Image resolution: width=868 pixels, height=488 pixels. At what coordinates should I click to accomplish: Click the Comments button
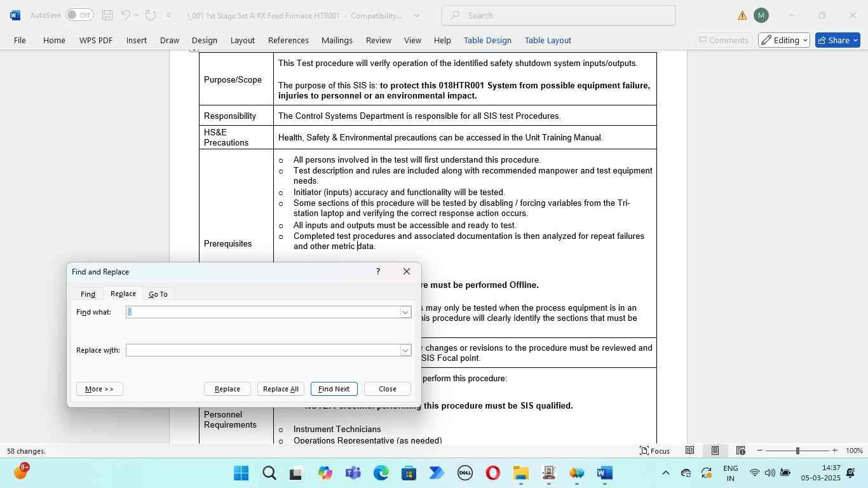click(723, 40)
